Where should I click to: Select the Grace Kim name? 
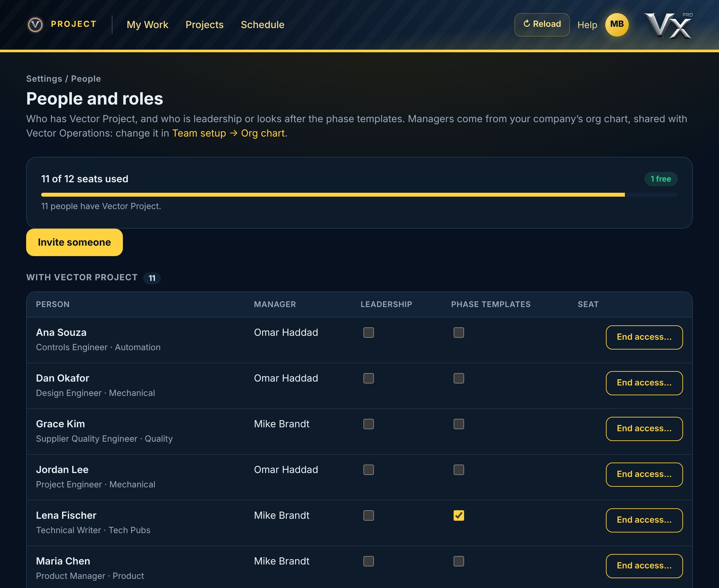60,424
